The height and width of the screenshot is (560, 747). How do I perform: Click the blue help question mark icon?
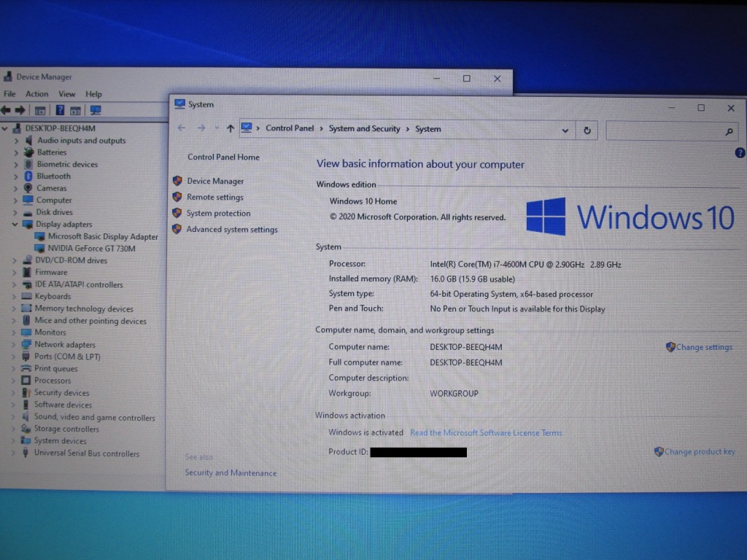tap(740, 152)
